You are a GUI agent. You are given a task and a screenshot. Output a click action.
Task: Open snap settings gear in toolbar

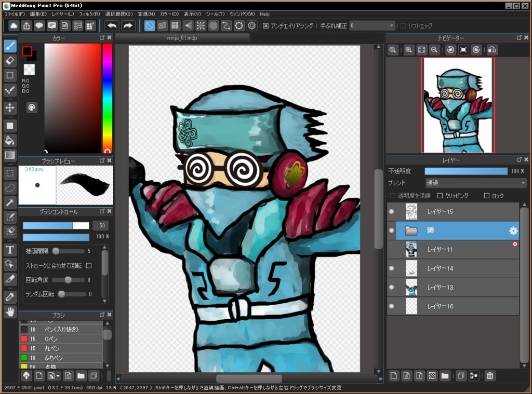[252, 26]
